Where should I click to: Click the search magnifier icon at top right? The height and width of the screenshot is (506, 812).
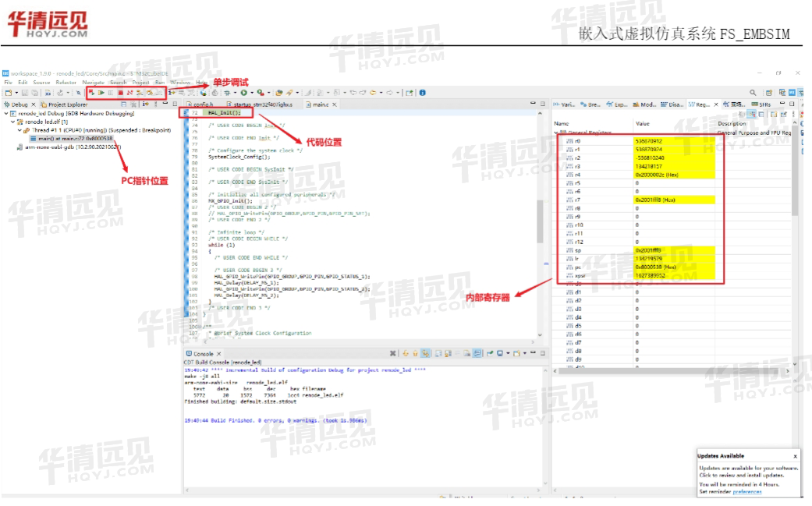[x=753, y=92]
